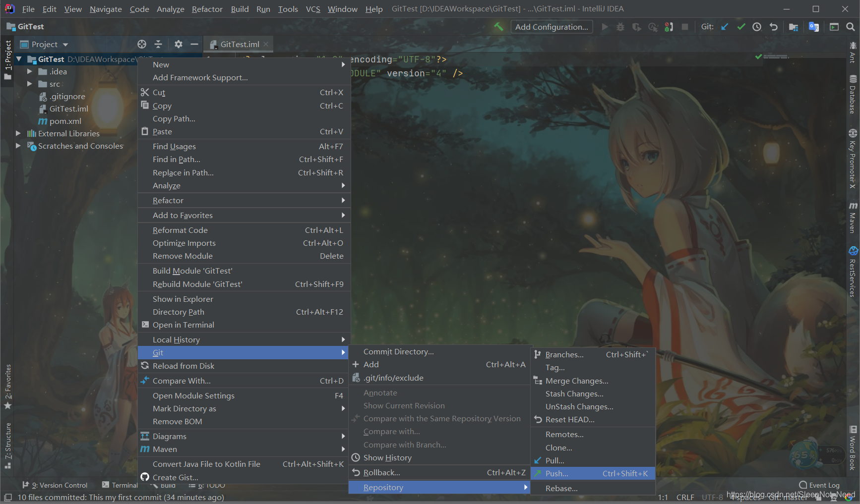860x504 pixels.
Task: Click the 1:1 caret position indicator
Action: (x=663, y=497)
